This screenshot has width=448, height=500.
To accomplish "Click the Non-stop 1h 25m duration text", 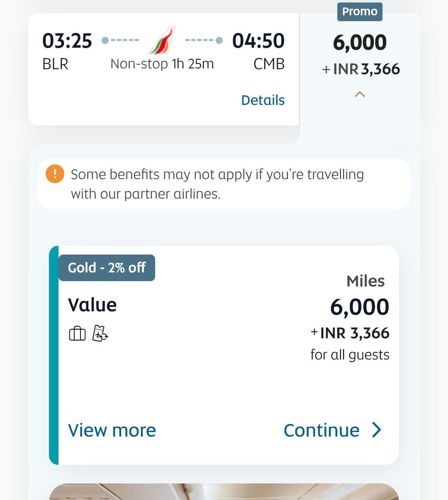I will [x=162, y=64].
